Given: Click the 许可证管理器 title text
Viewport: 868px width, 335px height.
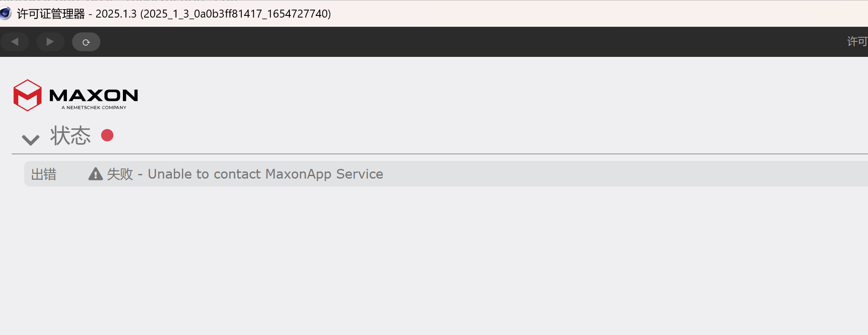Looking at the screenshot, I should pos(51,14).
